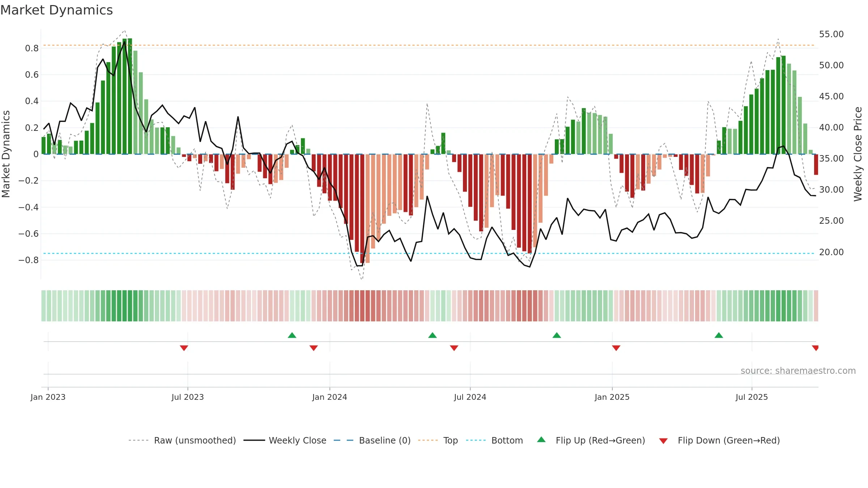Click the vertical Market Dynamics axis title
The image size is (868, 488).
pyautogui.click(x=6, y=154)
